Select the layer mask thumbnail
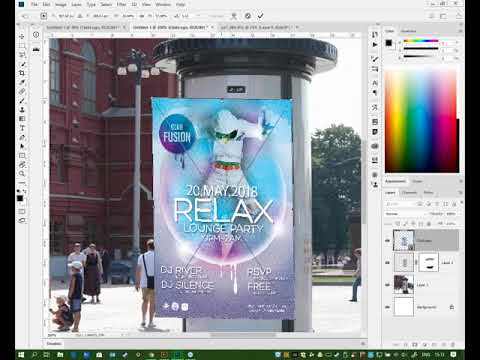The image size is (480, 360). click(x=428, y=262)
